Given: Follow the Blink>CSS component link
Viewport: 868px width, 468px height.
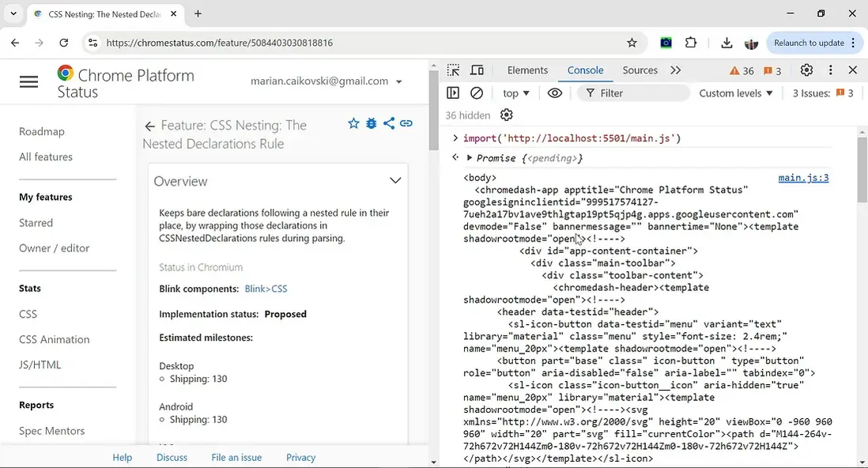Looking at the screenshot, I should (x=266, y=289).
